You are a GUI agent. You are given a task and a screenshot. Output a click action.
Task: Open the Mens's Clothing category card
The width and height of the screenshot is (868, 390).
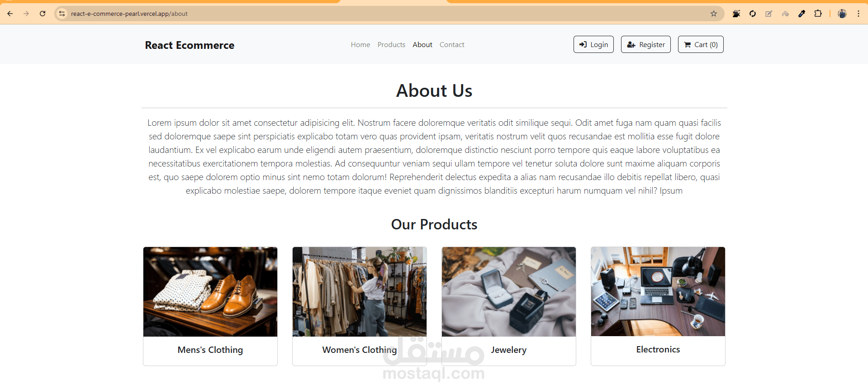pos(210,306)
